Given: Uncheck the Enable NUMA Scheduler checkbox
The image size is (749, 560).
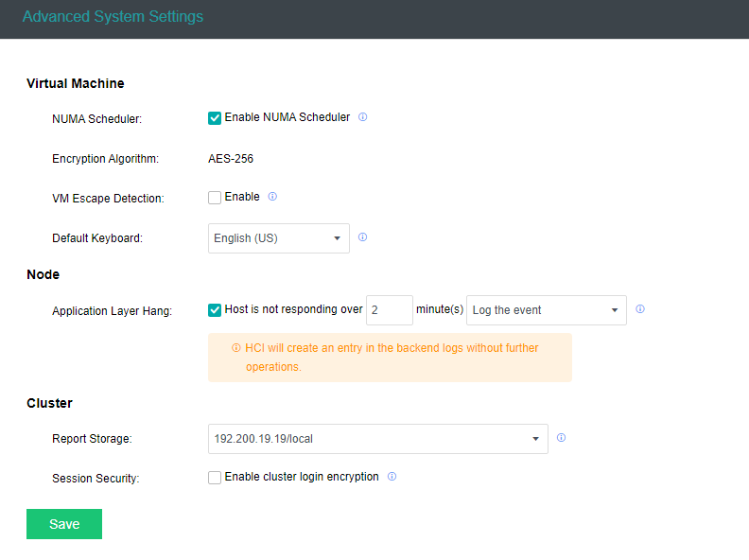Looking at the screenshot, I should click(215, 118).
